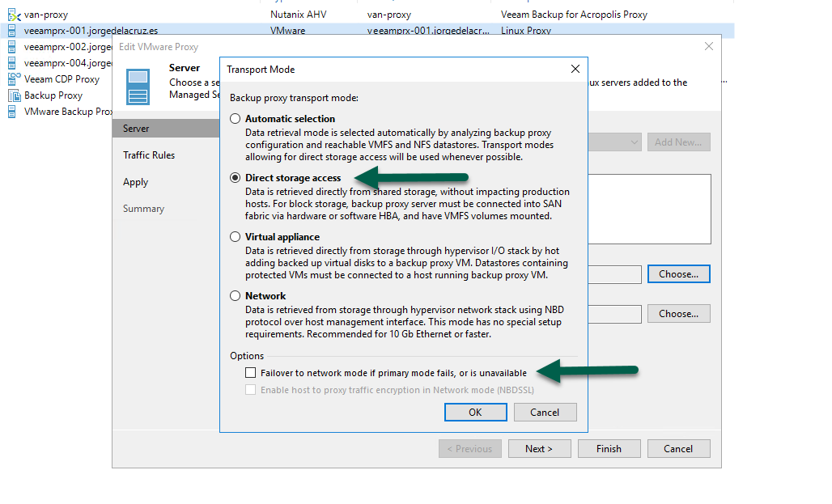
Task: Select the veeamprx-002 proxy icon
Action: pos(11,47)
